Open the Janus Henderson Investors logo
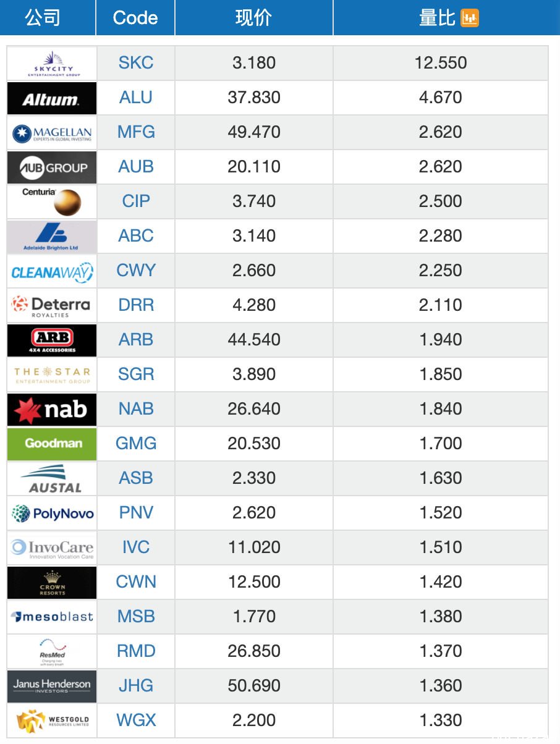This screenshot has width=560, height=744. [x=52, y=686]
